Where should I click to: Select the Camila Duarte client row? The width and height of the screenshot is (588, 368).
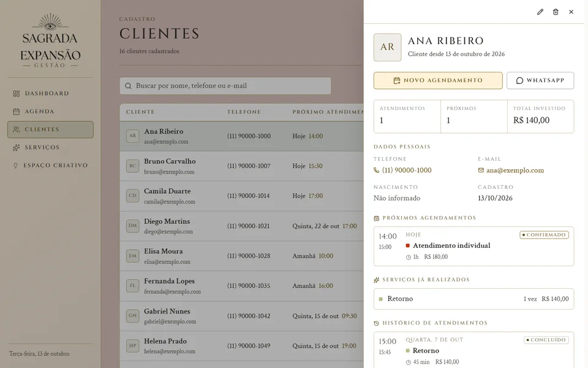click(x=241, y=196)
